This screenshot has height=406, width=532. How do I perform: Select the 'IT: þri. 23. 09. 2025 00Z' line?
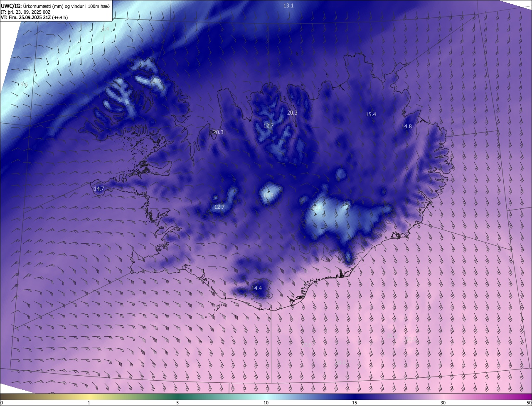coord(26,12)
